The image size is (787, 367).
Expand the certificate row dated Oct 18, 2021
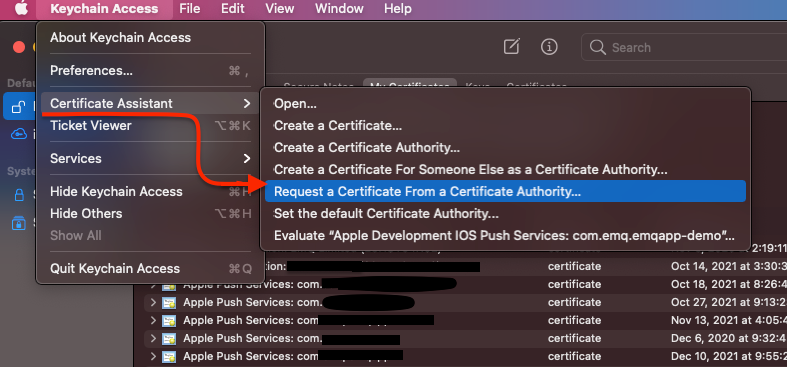point(154,284)
